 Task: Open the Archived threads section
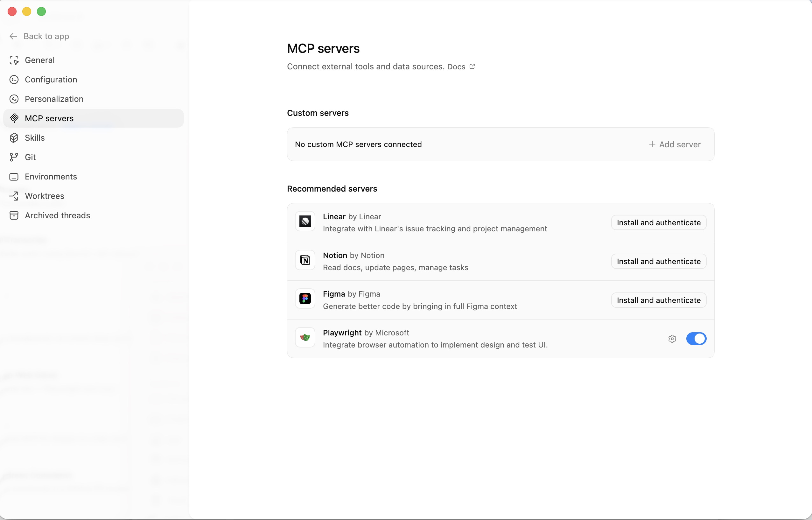pos(57,215)
